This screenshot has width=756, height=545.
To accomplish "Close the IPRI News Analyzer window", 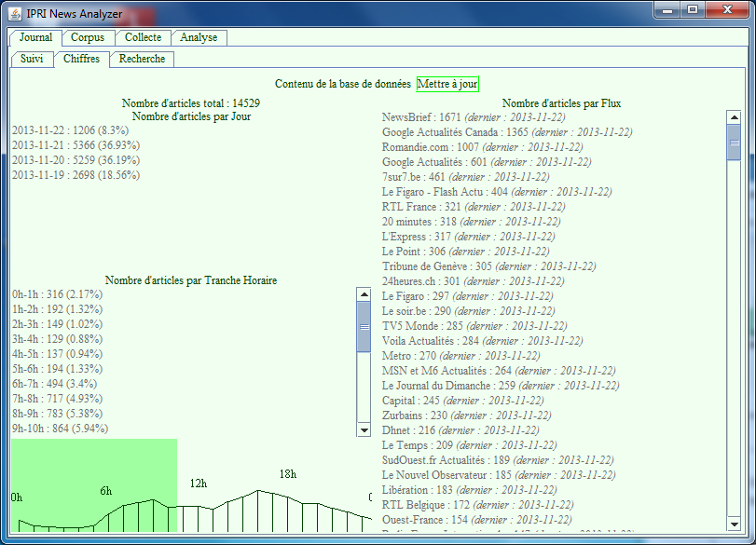I will [x=727, y=9].
